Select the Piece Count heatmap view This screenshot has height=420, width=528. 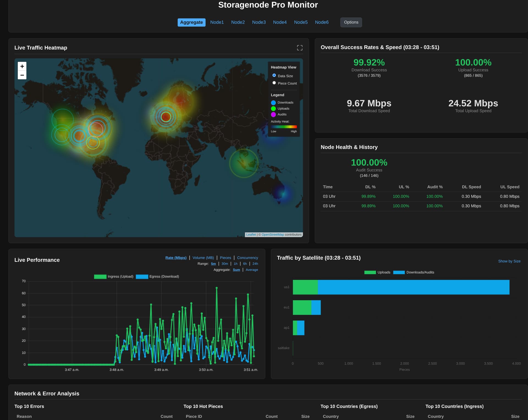tap(274, 83)
